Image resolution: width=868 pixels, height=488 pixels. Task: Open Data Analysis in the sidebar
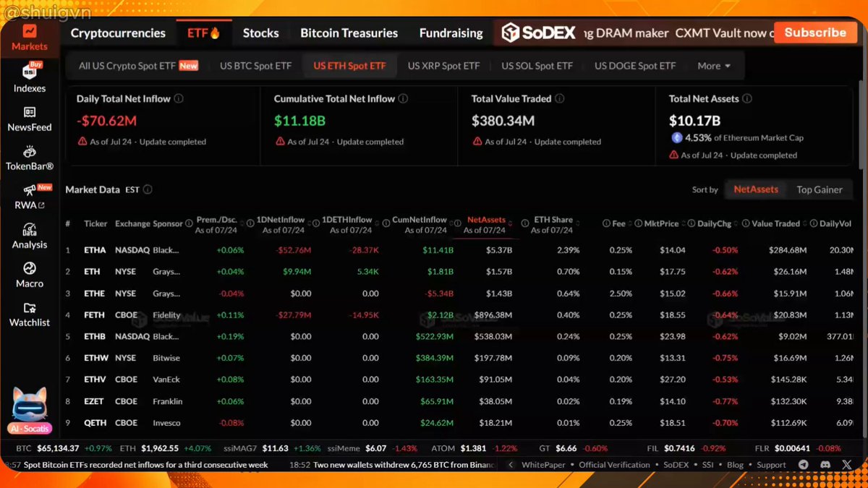pos(30,236)
